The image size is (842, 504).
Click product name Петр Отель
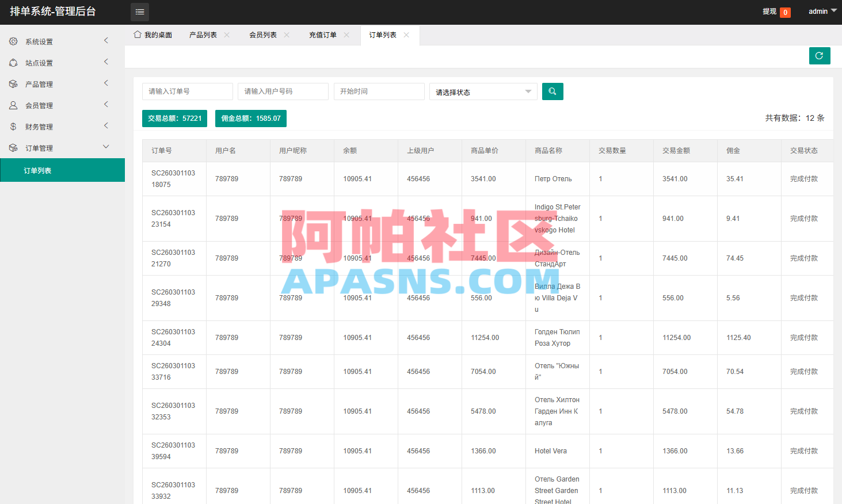[x=553, y=179]
